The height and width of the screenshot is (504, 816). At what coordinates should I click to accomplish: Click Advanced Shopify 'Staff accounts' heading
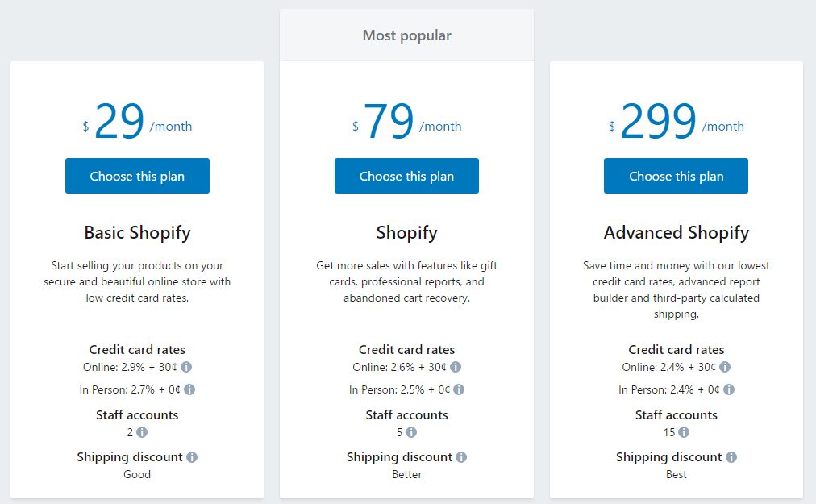pyautogui.click(x=676, y=415)
